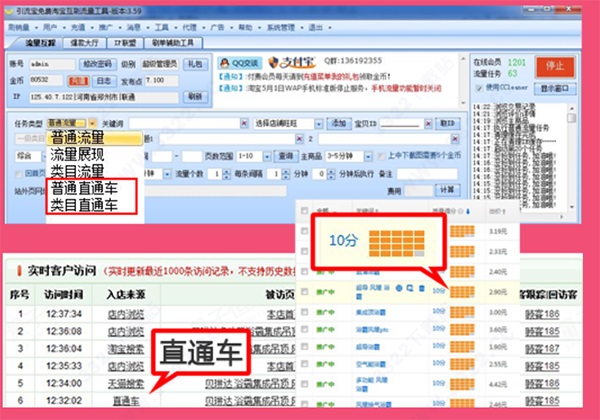
Task: Click the round blue icon in the 2.90元 keyword row
Action: point(399,288)
